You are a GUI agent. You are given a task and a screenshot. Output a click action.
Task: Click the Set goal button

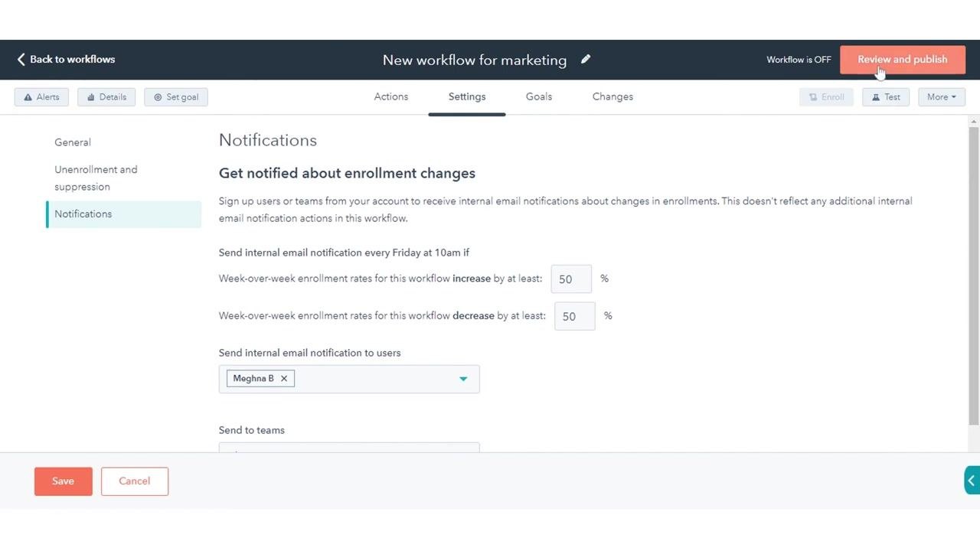pyautogui.click(x=176, y=97)
